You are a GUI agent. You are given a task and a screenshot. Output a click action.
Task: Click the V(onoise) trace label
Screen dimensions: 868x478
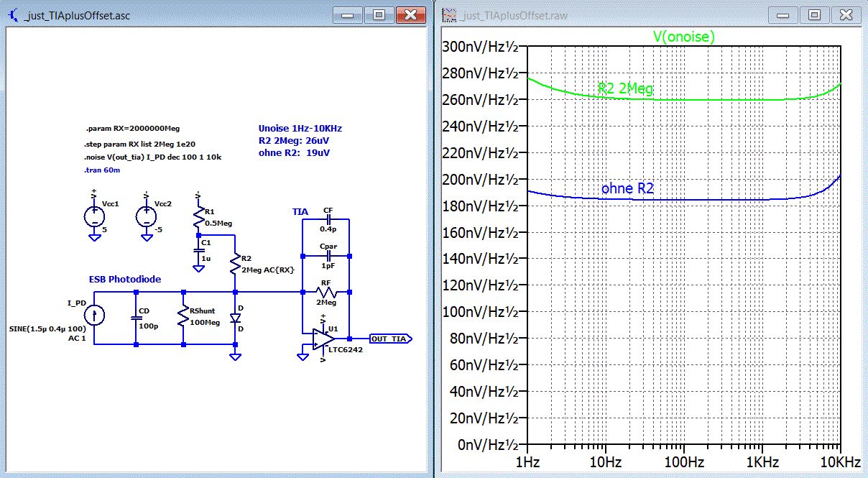[683, 37]
